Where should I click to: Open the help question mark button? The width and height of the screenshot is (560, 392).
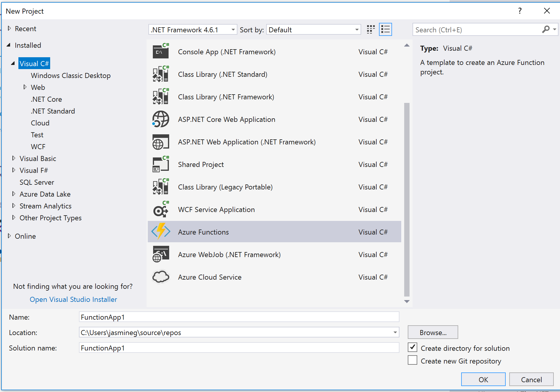tap(520, 11)
